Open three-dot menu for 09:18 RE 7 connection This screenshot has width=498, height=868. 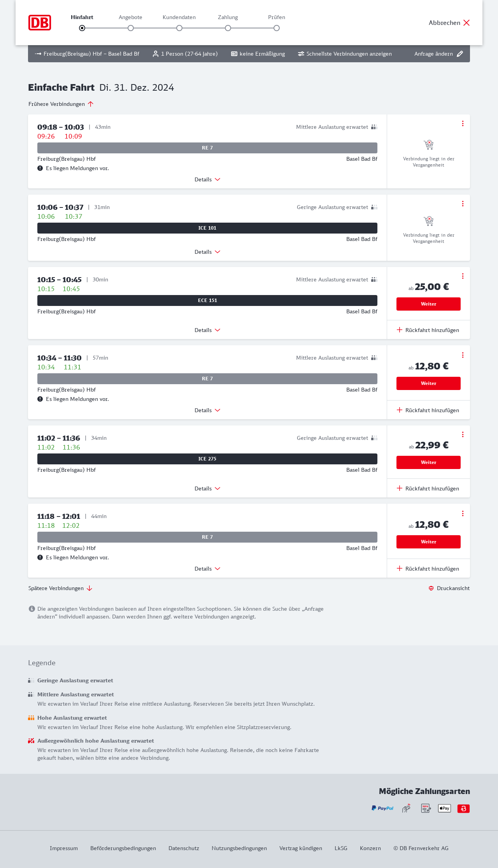pyautogui.click(x=463, y=123)
